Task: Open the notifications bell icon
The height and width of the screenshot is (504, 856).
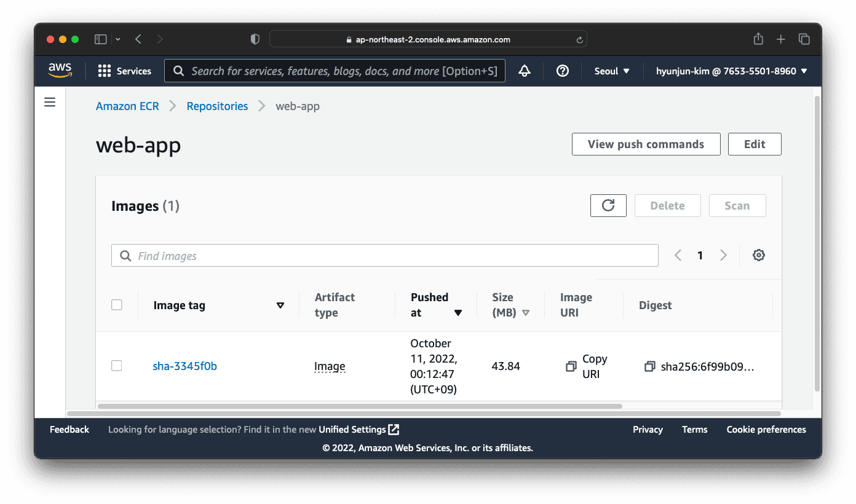Action: coord(524,71)
